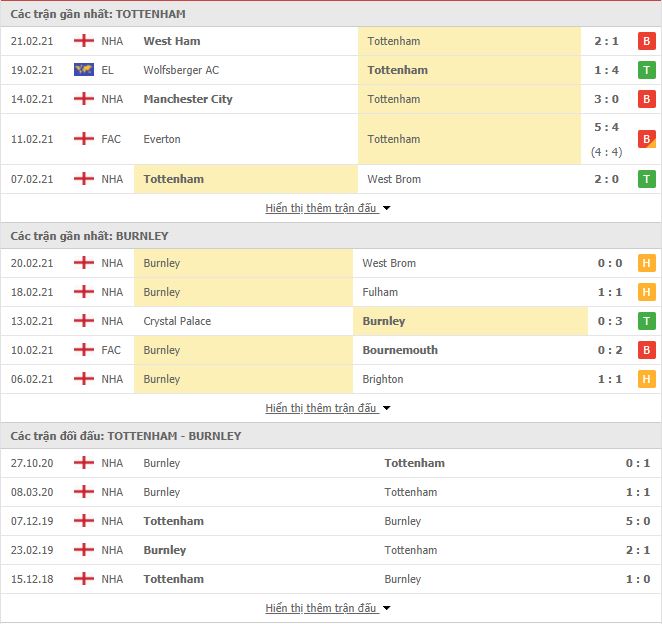
Task: Click England flag icon on Bournemouth row
Action: click(84, 350)
